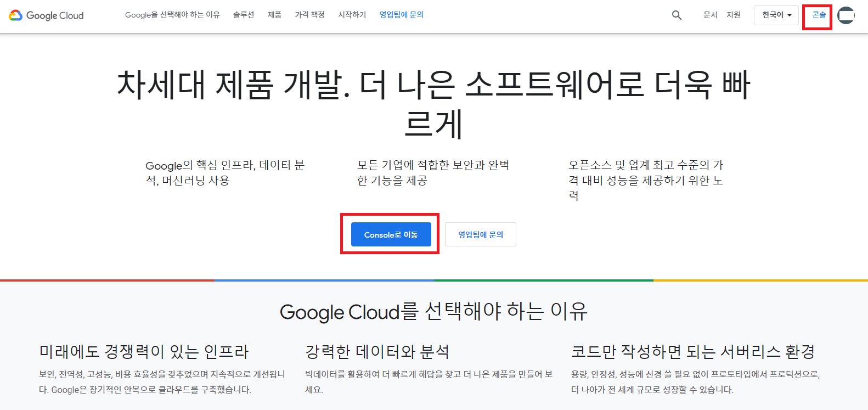Screen dimensions: 868x410
Task: Click text '모든 기업에 적합한 보안과 완벽한 기능'
Action: pos(433,173)
